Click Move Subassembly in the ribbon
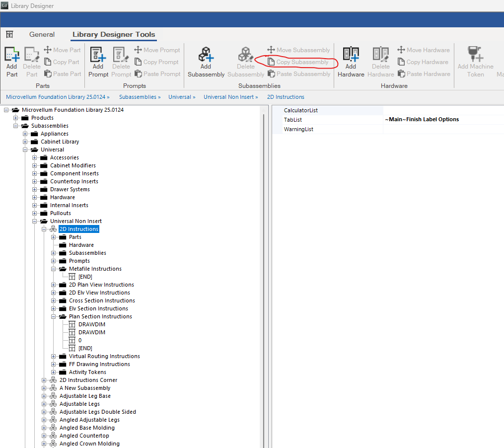This screenshot has height=448, width=504. [298, 50]
